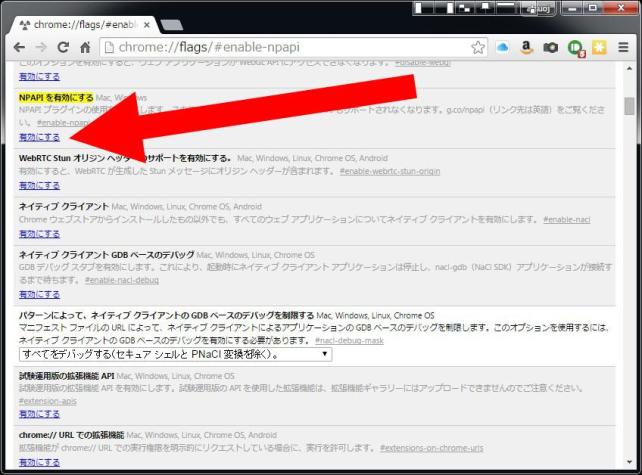Viewport: 642px width, 475px height.
Task: Enable ネイティブ クライアント GDB debug flag
Action: point(39,294)
